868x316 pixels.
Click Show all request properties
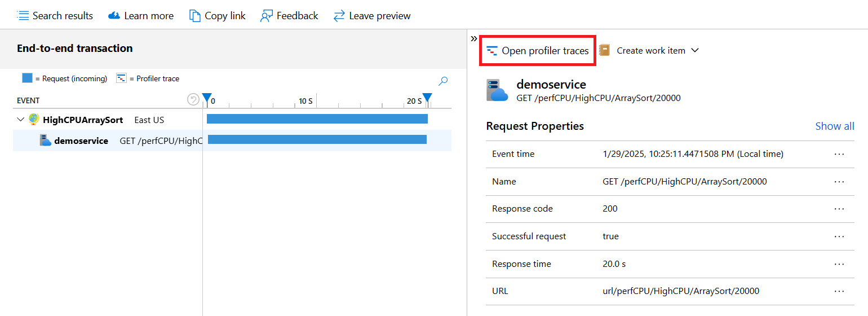[834, 126]
